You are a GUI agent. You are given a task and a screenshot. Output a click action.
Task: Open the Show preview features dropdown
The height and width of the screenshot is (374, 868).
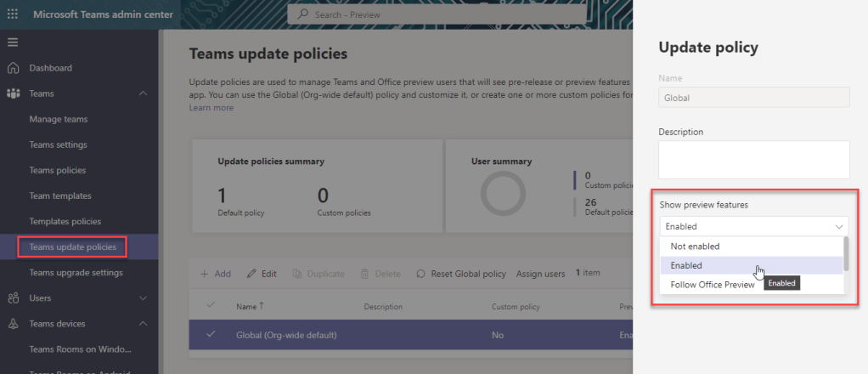(753, 227)
